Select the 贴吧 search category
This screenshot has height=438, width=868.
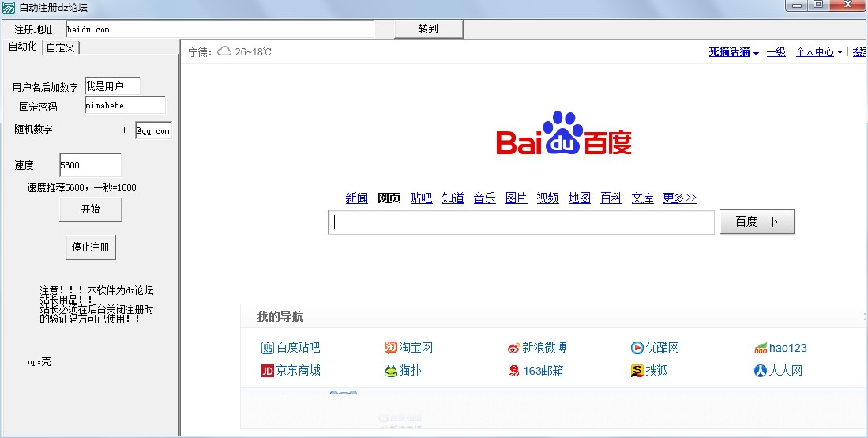(421, 198)
